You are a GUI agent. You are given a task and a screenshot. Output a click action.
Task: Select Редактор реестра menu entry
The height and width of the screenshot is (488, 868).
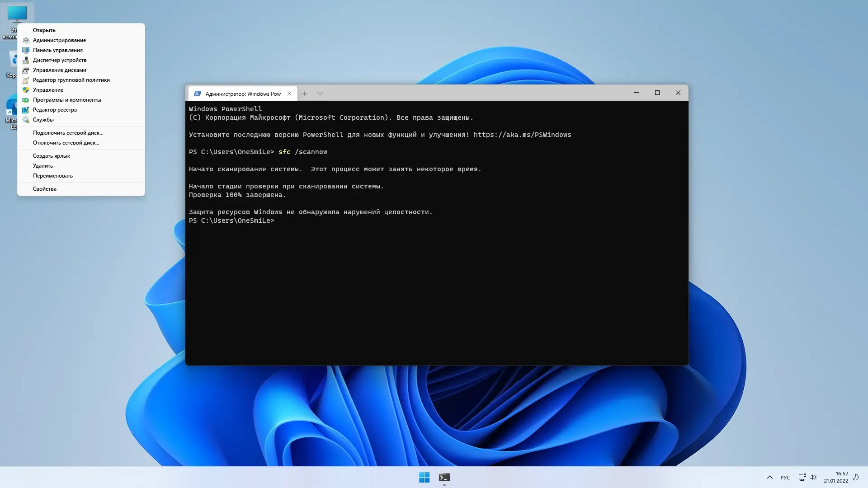point(55,110)
